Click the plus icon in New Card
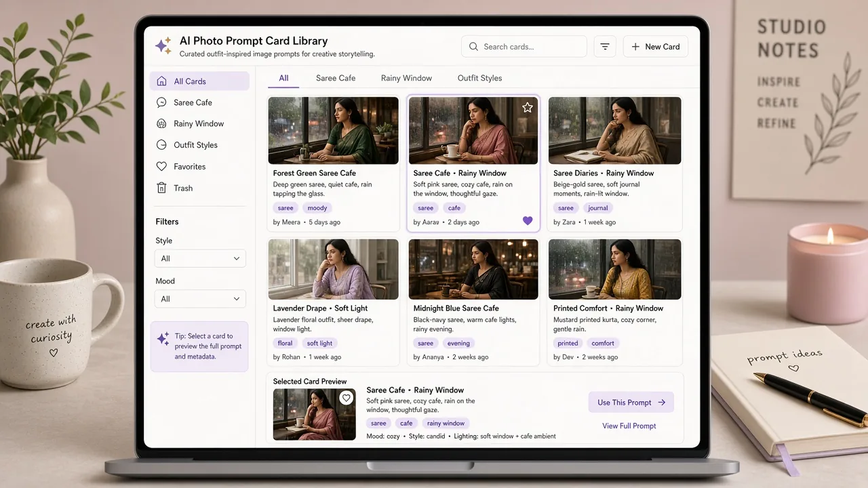Image resolution: width=868 pixels, height=488 pixels. 635,47
